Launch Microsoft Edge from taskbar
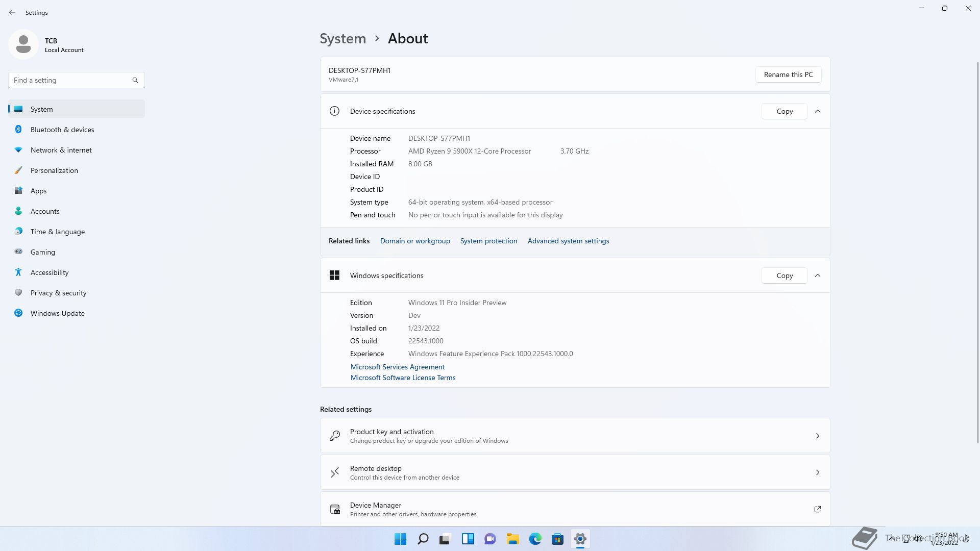Screen dimensions: 980x551 click(x=535, y=539)
